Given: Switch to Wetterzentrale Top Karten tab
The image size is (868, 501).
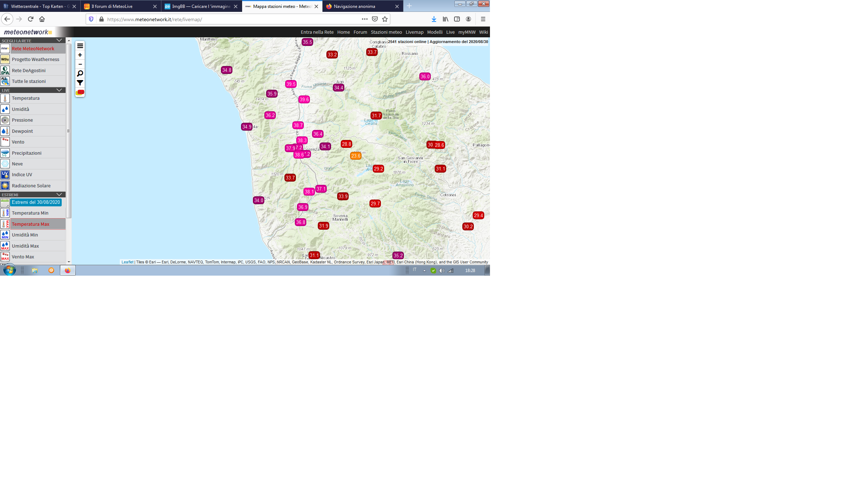Looking at the screenshot, I should click(x=40, y=6).
